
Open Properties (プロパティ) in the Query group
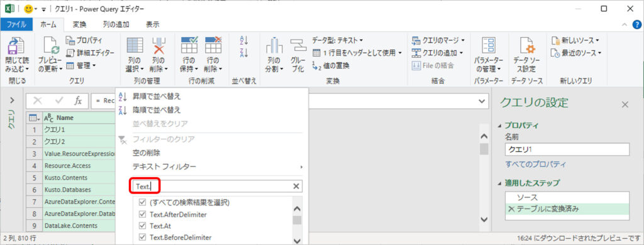(x=84, y=40)
